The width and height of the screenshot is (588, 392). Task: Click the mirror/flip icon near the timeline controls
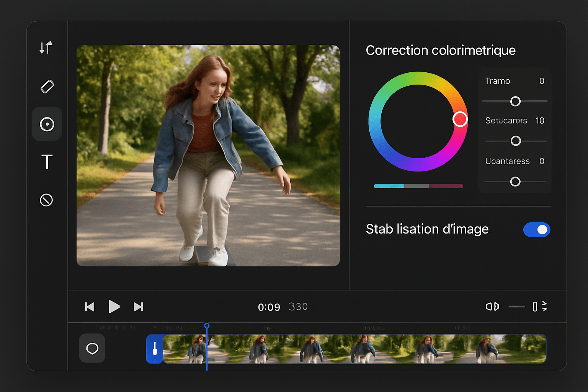tap(492, 307)
